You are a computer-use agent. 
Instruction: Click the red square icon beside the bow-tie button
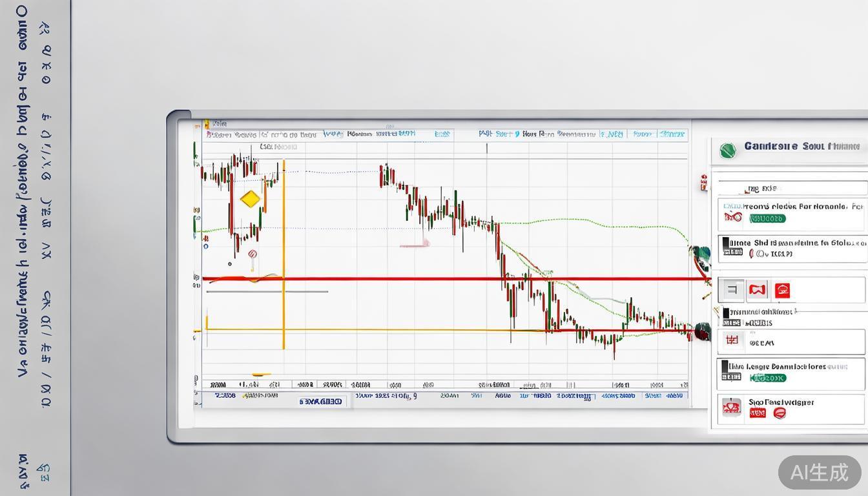coord(782,291)
